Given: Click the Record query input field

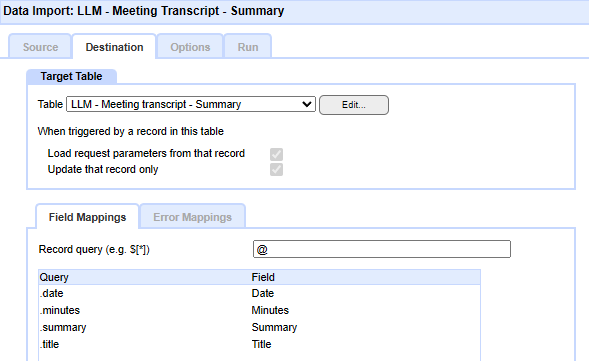Looking at the screenshot, I should tap(382, 249).
